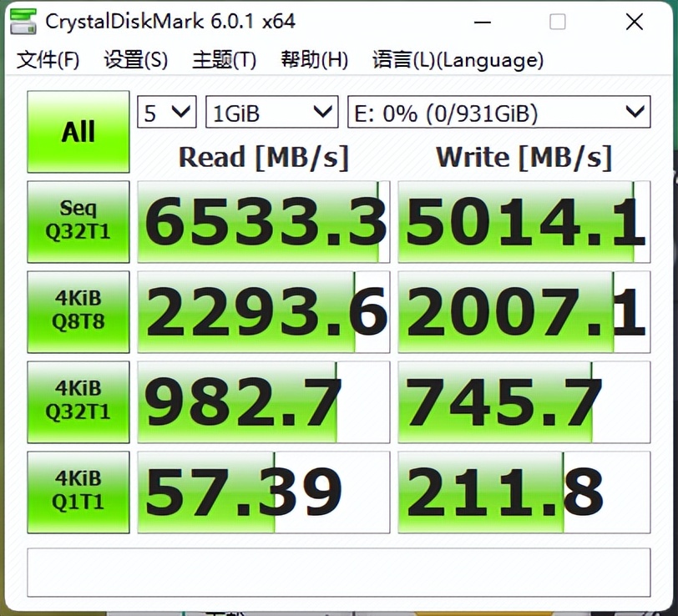Close the CrystalDiskMark window
Viewport: 678px width, 616px height.
[635, 22]
